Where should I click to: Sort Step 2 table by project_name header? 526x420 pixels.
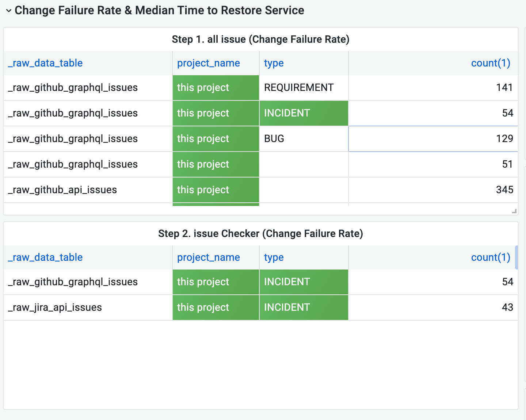tap(208, 257)
